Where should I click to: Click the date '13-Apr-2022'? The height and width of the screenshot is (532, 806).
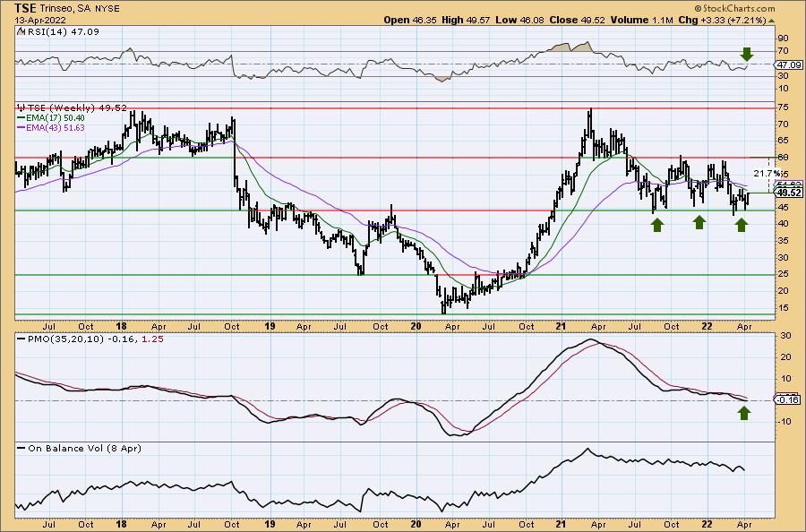pyautogui.click(x=39, y=21)
